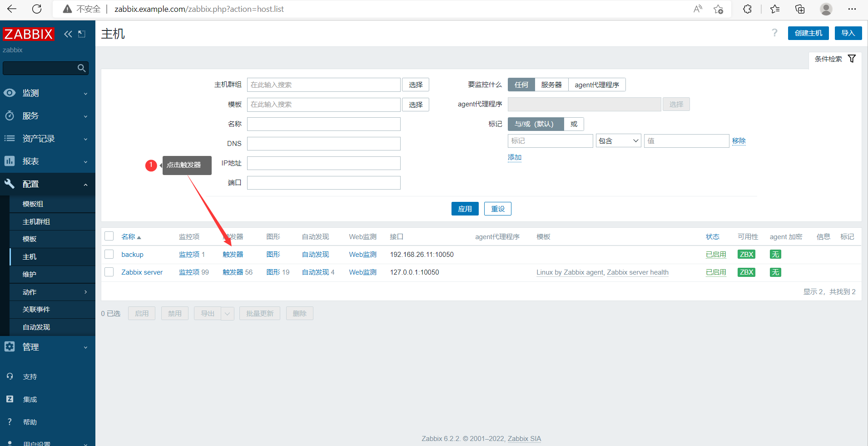Open the browser collections icon

tap(800, 9)
